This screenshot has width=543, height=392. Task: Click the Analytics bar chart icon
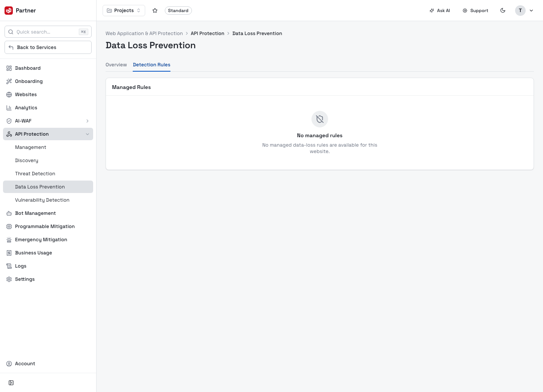pyautogui.click(x=9, y=108)
